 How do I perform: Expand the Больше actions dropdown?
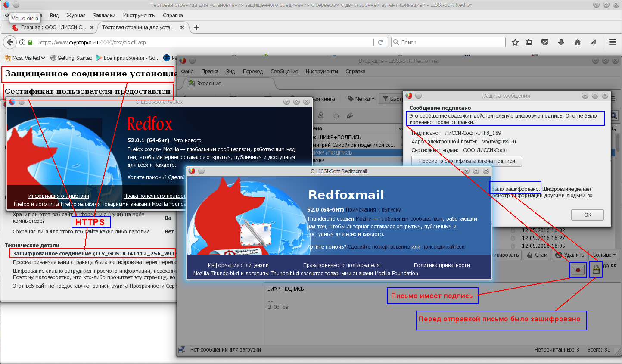click(604, 255)
